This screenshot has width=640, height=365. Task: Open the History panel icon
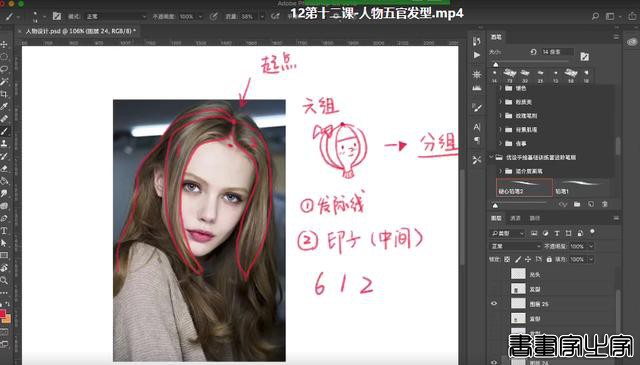(476, 41)
